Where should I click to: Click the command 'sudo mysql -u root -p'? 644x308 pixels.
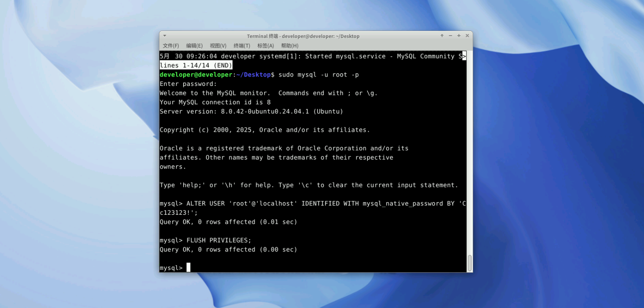pyautogui.click(x=319, y=75)
